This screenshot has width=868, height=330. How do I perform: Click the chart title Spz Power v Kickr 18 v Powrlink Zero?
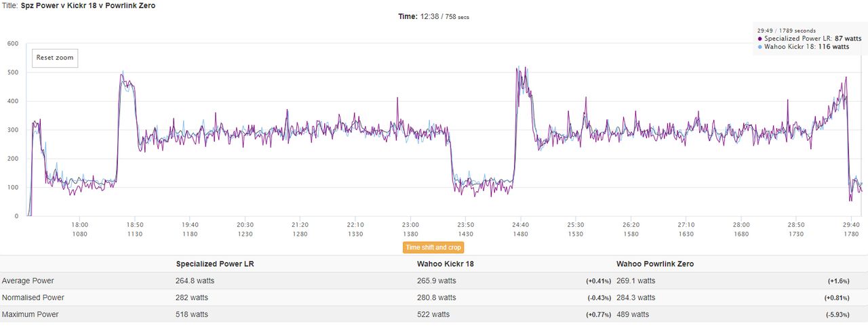click(x=88, y=5)
